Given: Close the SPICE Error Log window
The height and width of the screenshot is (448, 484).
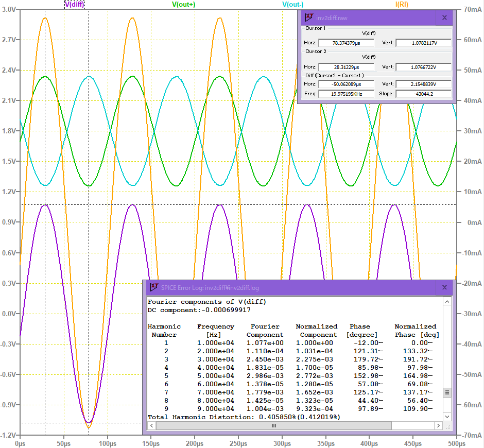Looking at the screenshot, I should pos(445,287).
